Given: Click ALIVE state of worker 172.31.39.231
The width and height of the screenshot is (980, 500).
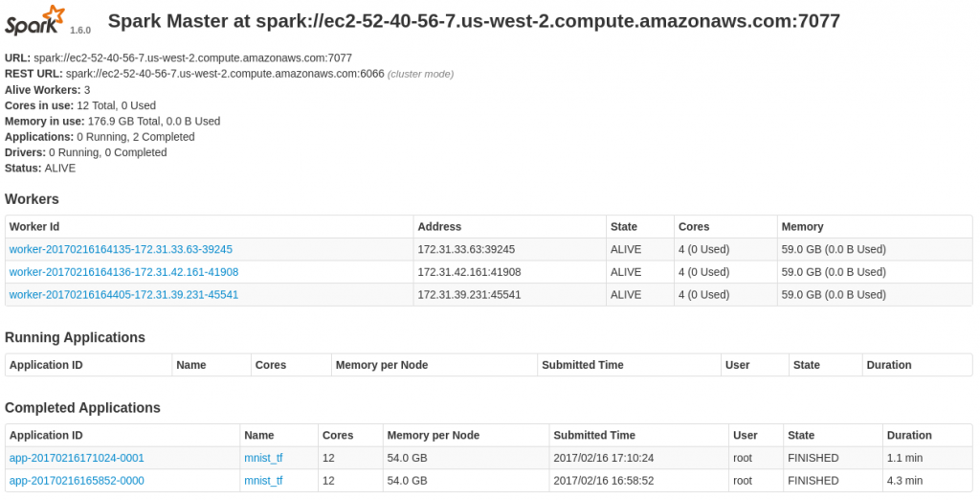Looking at the screenshot, I should click(626, 295).
